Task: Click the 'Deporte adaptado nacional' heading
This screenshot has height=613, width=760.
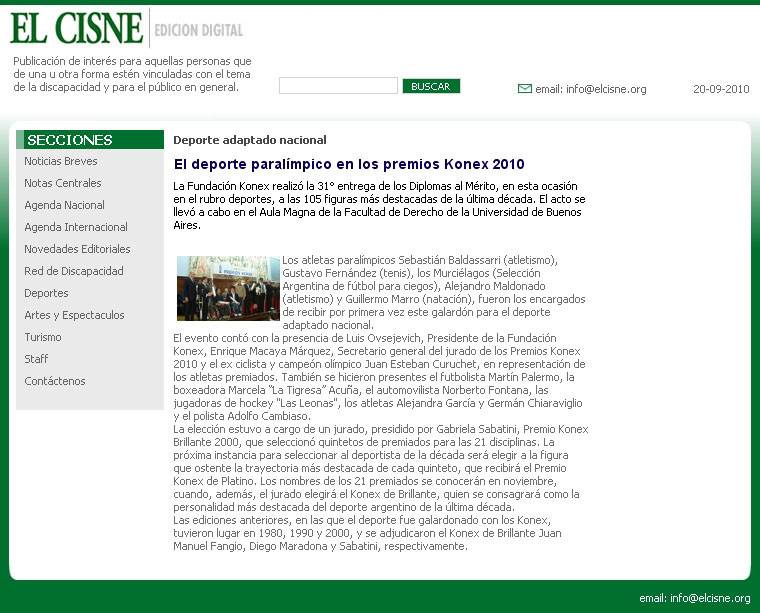Action: (250, 140)
